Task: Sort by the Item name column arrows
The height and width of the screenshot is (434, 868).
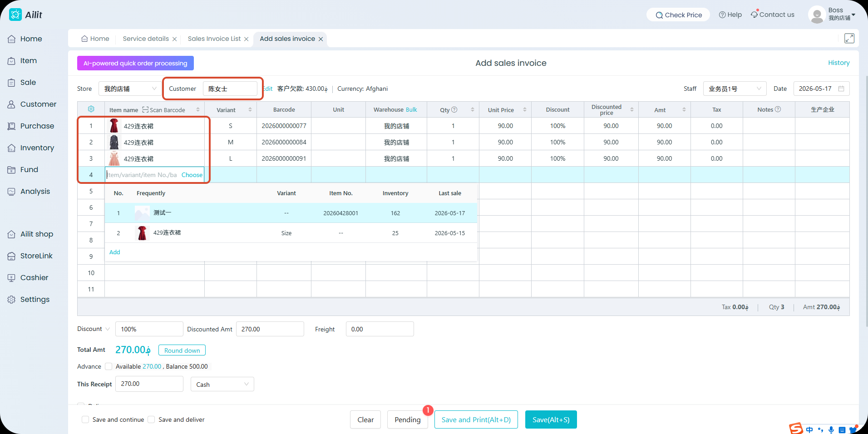Action: click(x=198, y=110)
